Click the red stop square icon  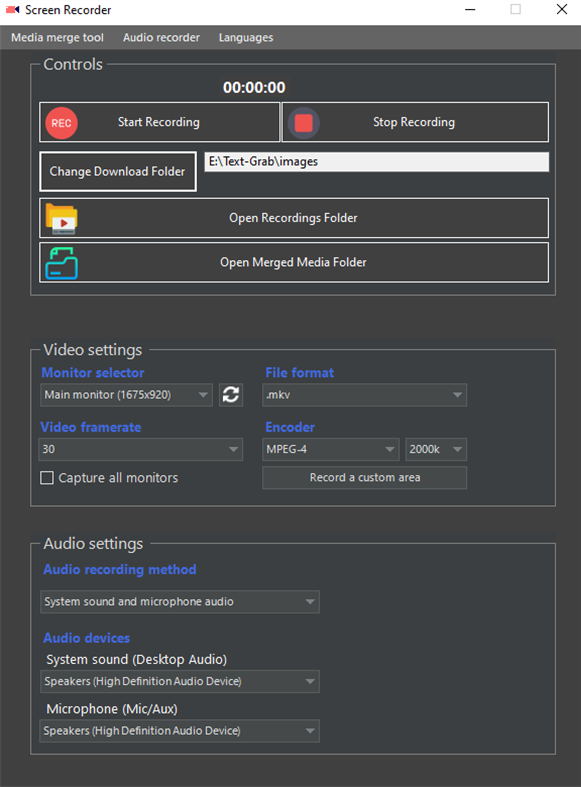pos(304,123)
